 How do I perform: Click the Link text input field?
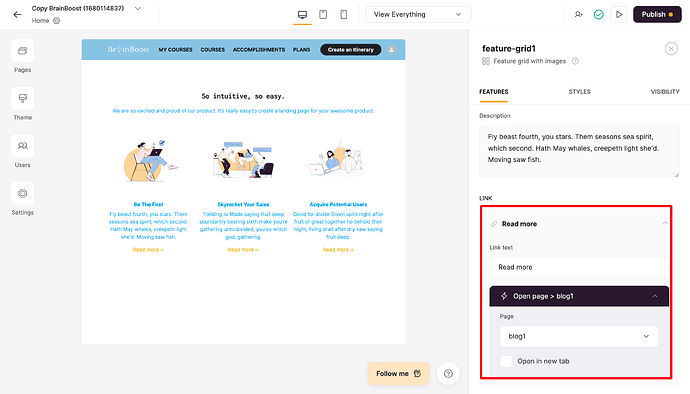[579, 267]
